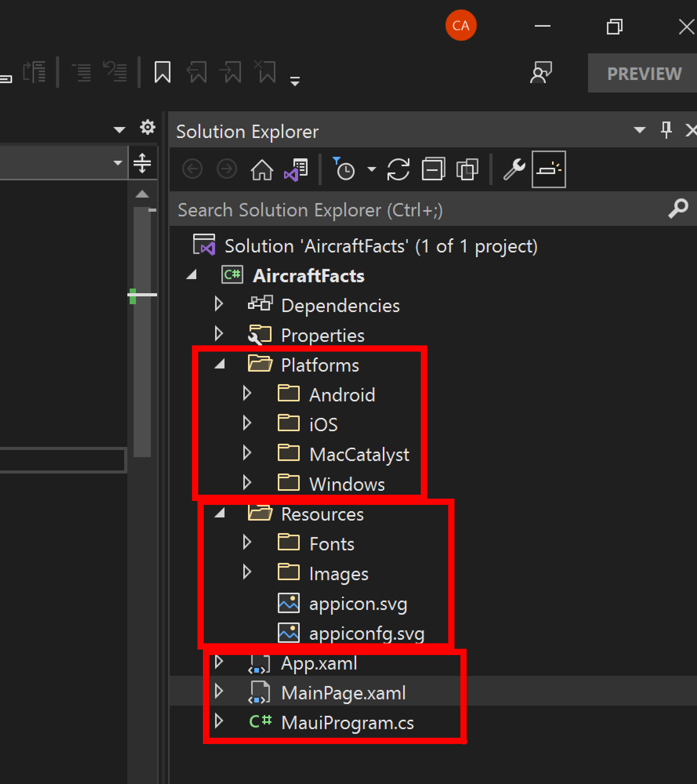
Task: Toggle Preview Selected Items button
Action: point(549,169)
